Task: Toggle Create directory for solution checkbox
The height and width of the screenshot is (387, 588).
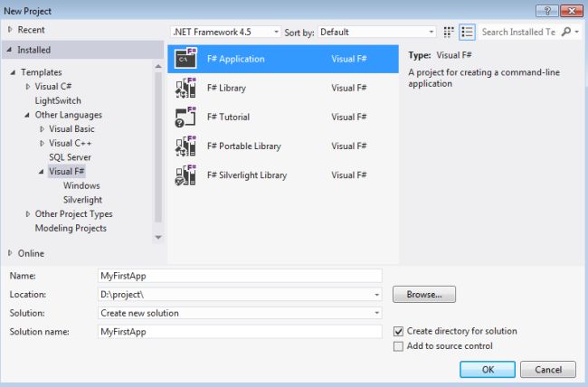Action: click(398, 331)
